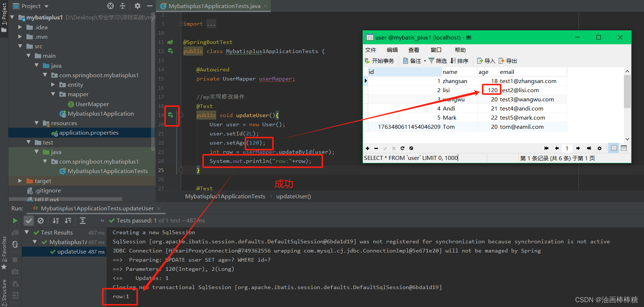Delete record with the minus icon in Navicat
The height and width of the screenshot is (307, 644).
click(x=376, y=148)
